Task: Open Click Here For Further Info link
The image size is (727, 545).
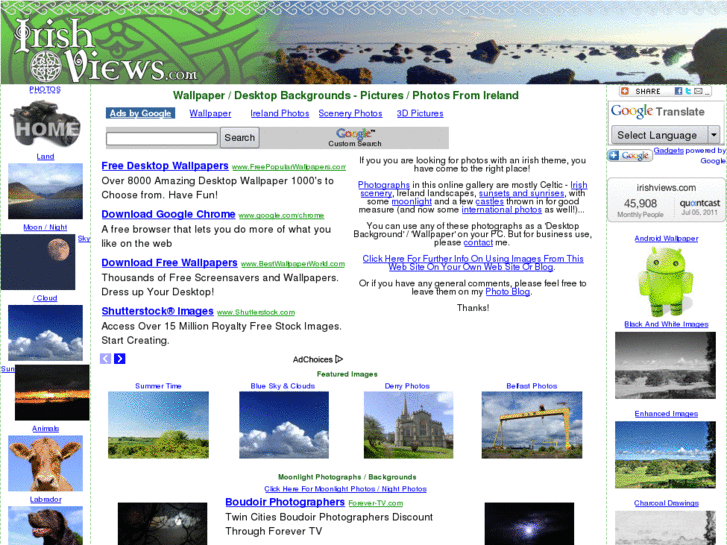Action: (x=473, y=263)
